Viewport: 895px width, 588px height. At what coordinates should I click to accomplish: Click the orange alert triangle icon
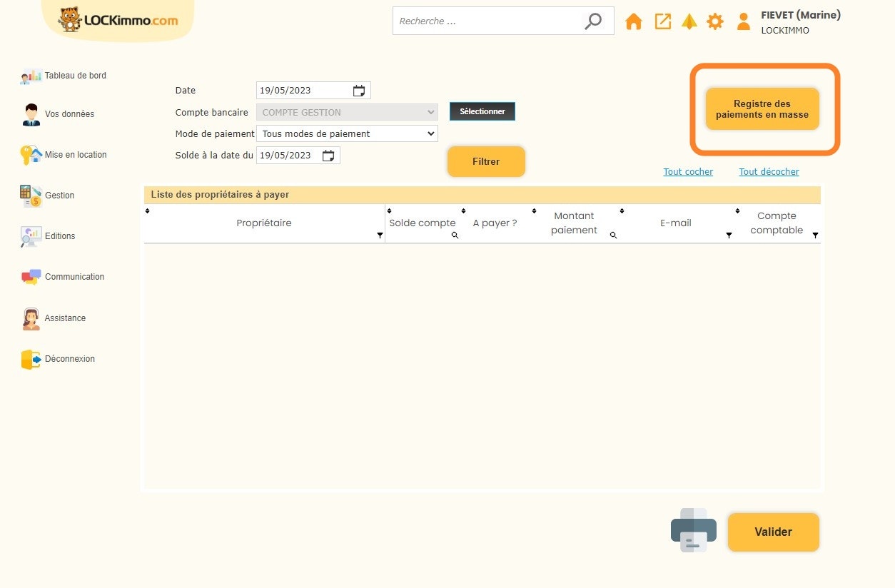pos(689,21)
